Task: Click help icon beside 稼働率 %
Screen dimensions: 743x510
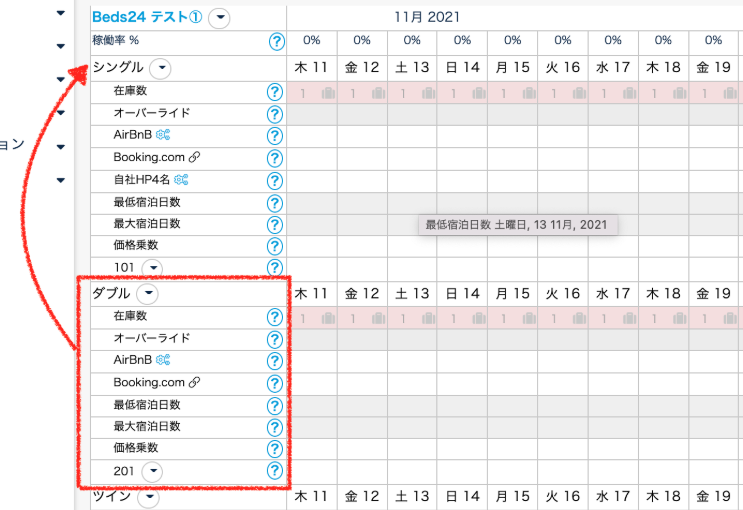Action: click(x=276, y=41)
